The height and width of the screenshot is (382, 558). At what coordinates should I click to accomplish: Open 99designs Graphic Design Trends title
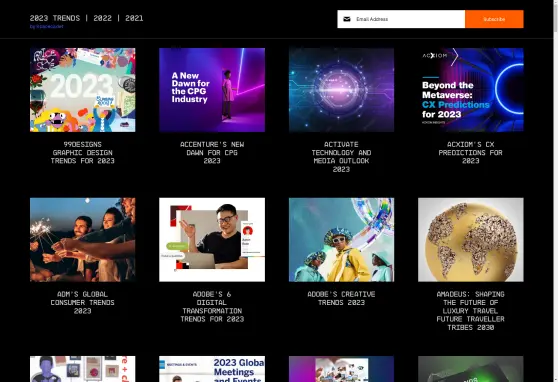pos(83,153)
